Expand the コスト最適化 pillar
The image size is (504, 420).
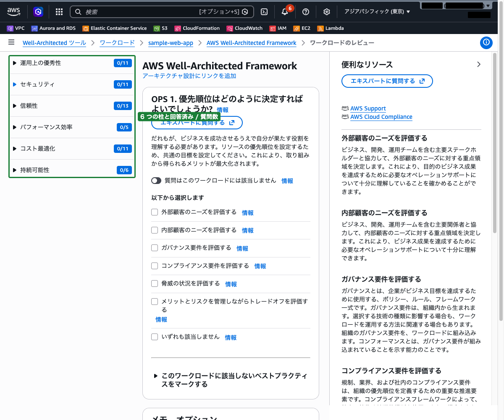tap(15, 149)
